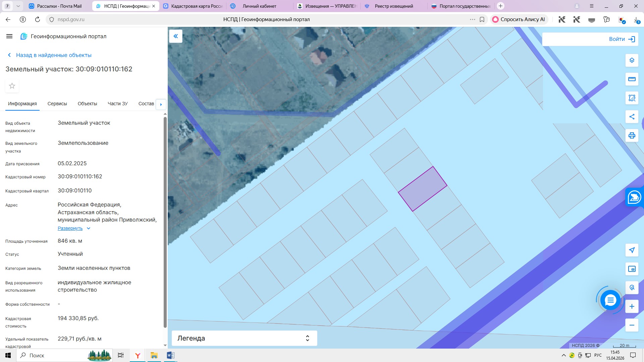The image size is (644, 362).
Task: Open the Части ЗУ tab
Action: (x=117, y=104)
